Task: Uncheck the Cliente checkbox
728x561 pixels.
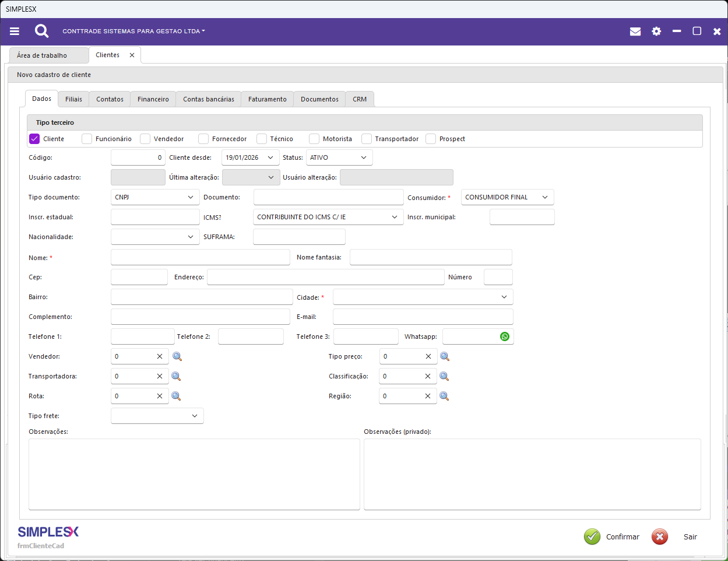Action: [x=34, y=139]
